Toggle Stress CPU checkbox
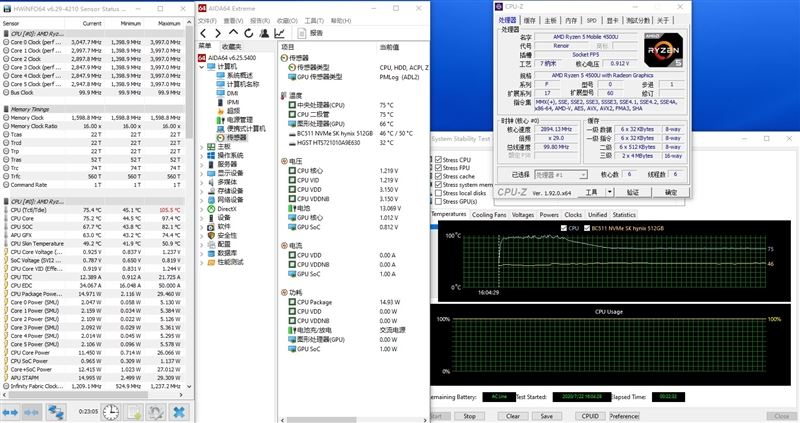Screen dimensions: 800x423 438,160
